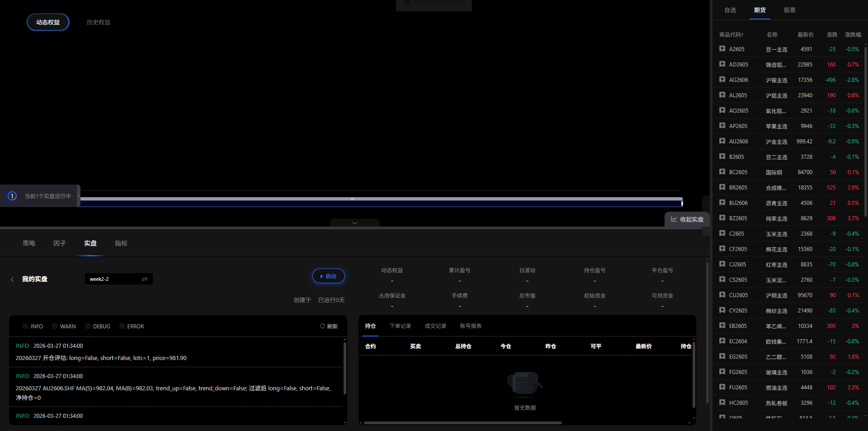Click the favorite icon beside AG2606
Image resolution: width=868 pixels, height=431 pixels.
[x=722, y=80]
